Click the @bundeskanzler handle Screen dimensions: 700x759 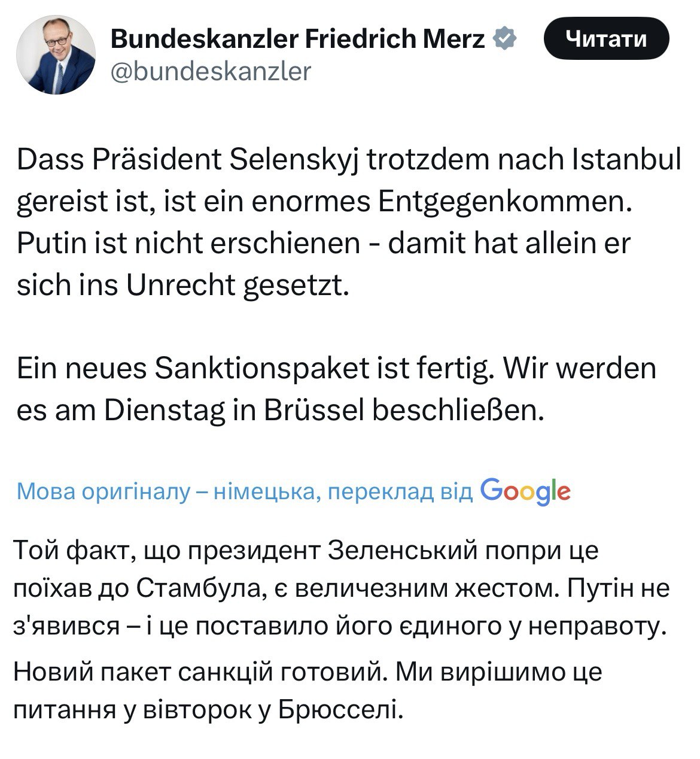211,71
